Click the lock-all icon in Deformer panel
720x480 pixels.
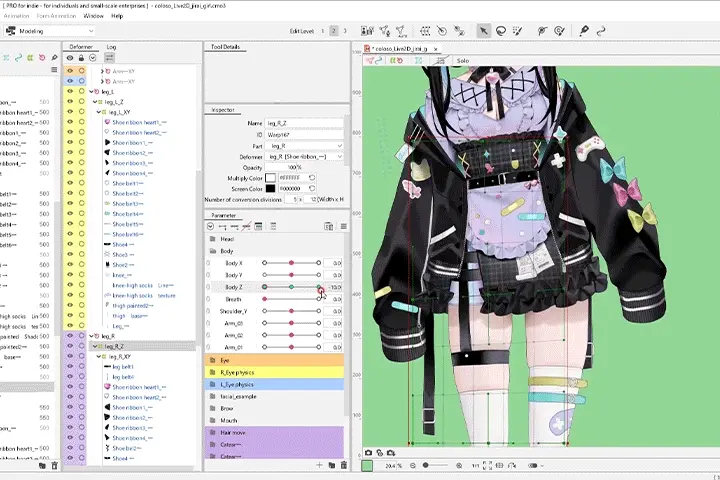coord(81,58)
